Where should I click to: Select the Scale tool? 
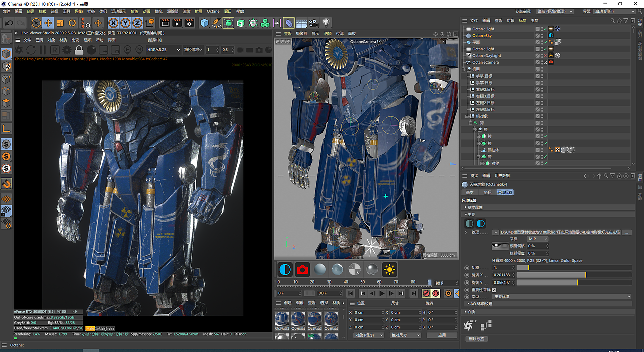[x=60, y=23]
